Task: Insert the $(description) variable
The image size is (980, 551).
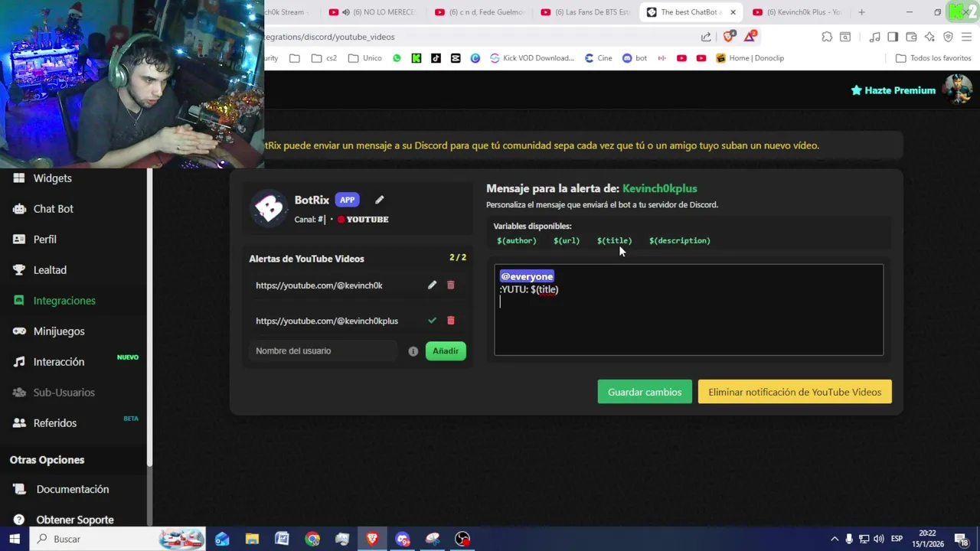Action: pyautogui.click(x=680, y=240)
